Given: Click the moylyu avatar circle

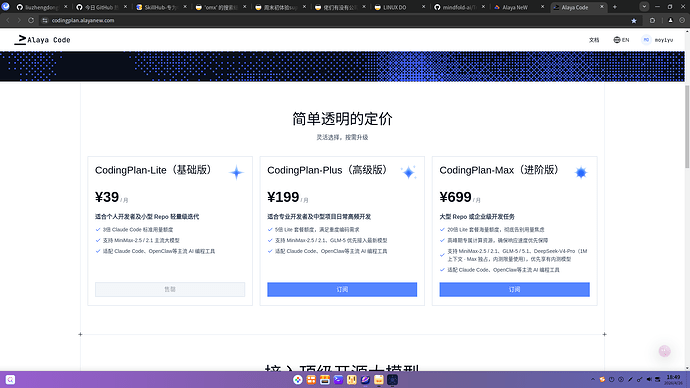Looking at the screenshot, I should click(646, 40).
